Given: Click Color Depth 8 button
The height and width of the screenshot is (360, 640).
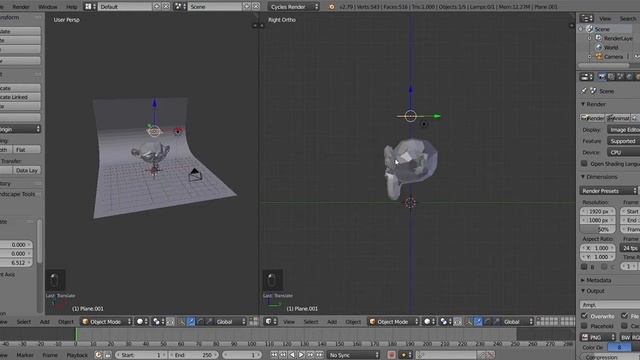Looking at the screenshot, I should (619, 347).
